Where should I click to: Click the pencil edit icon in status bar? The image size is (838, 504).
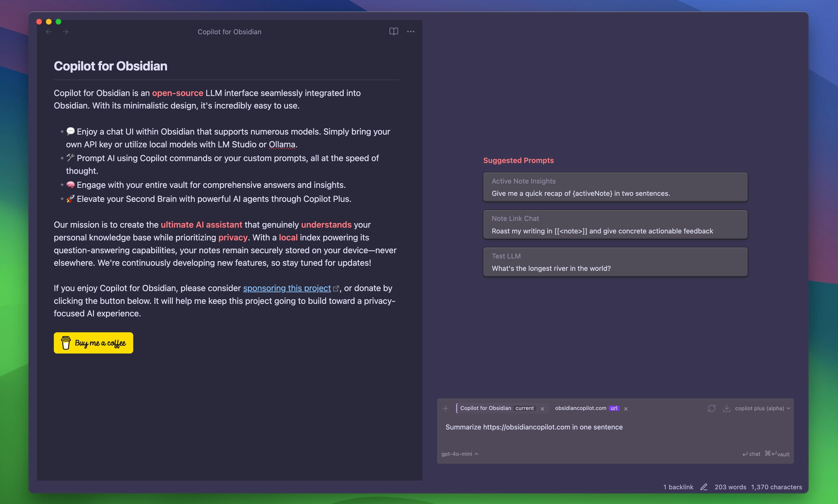pos(704,487)
